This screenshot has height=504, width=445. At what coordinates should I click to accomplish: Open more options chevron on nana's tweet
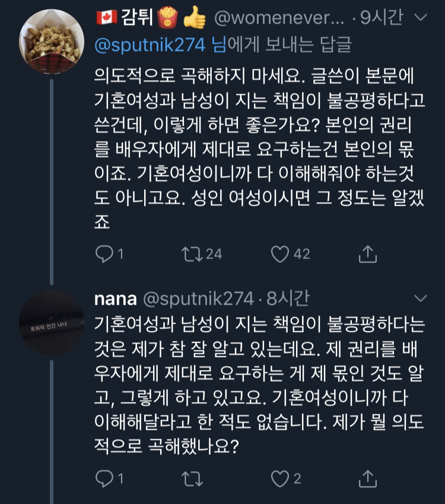coord(420,298)
